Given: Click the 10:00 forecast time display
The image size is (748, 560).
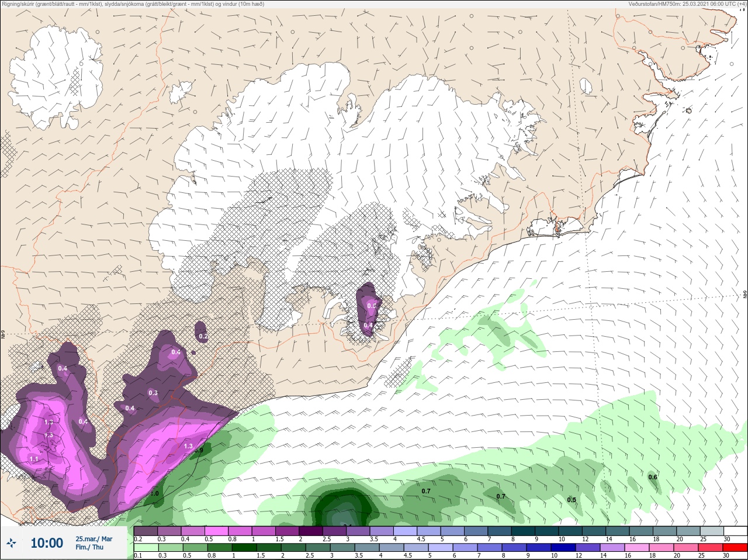Looking at the screenshot, I should [x=47, y=543].
